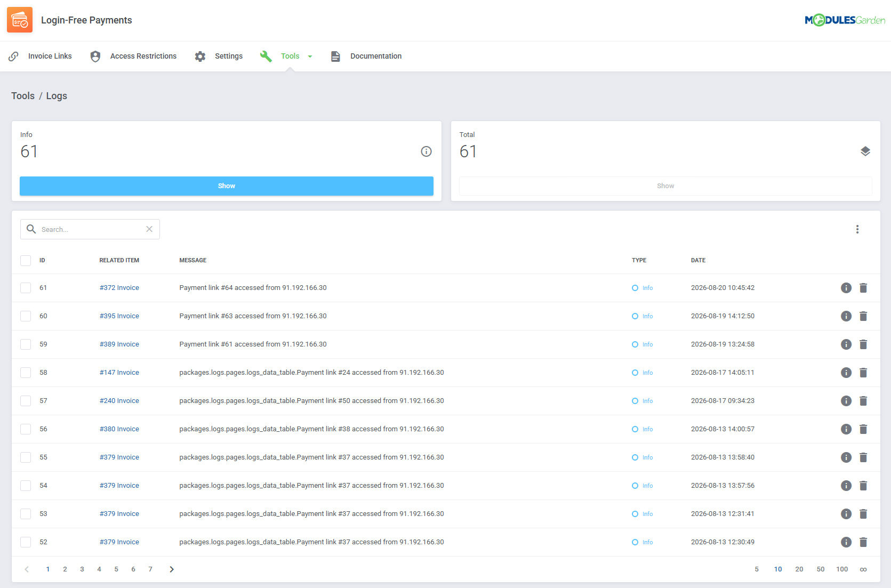Open the #147 Invoice link
Viewport: 891px width, 588px height.
coord(119,373)
